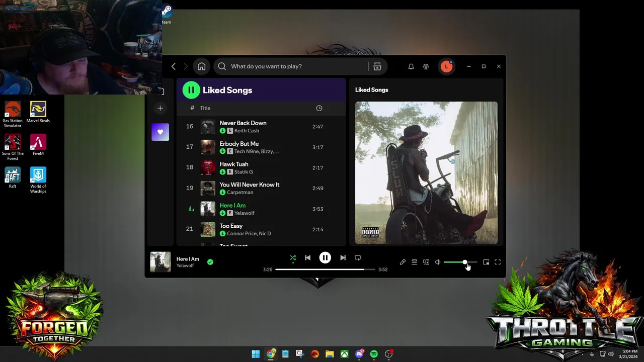Select the song Too Easy
644x362 pixels.
click(x=231, y=226)
